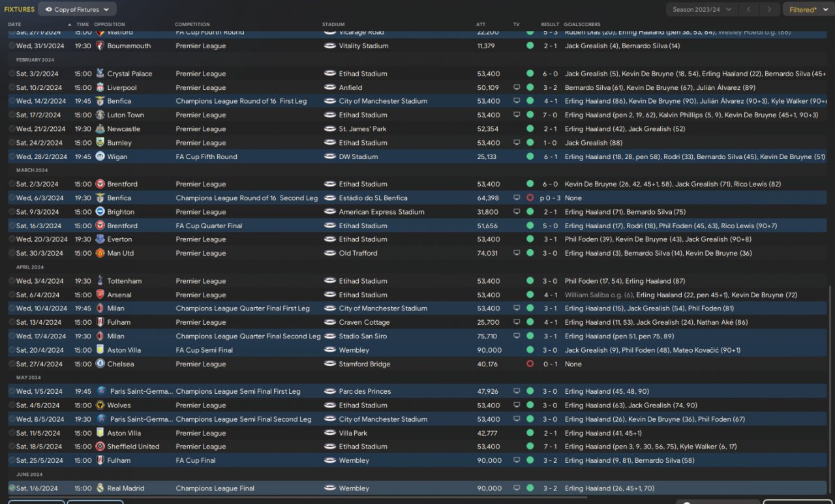Open the Tottenham crest icon
Viewport: 835px width, 504px height.
[x=100, y=281]
